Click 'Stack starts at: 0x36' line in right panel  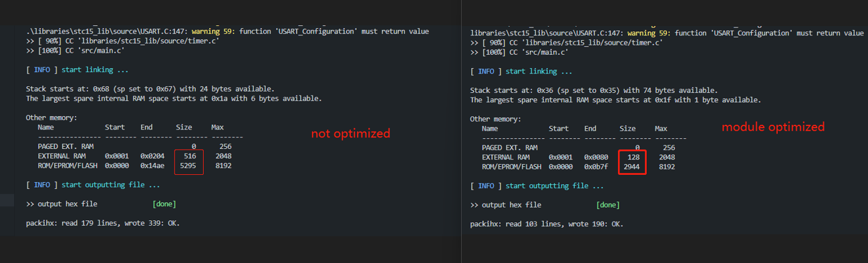tap(594, 90)
